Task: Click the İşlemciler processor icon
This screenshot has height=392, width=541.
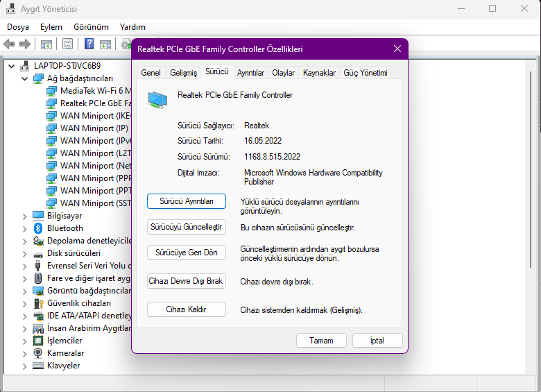Action: [38, 341]
